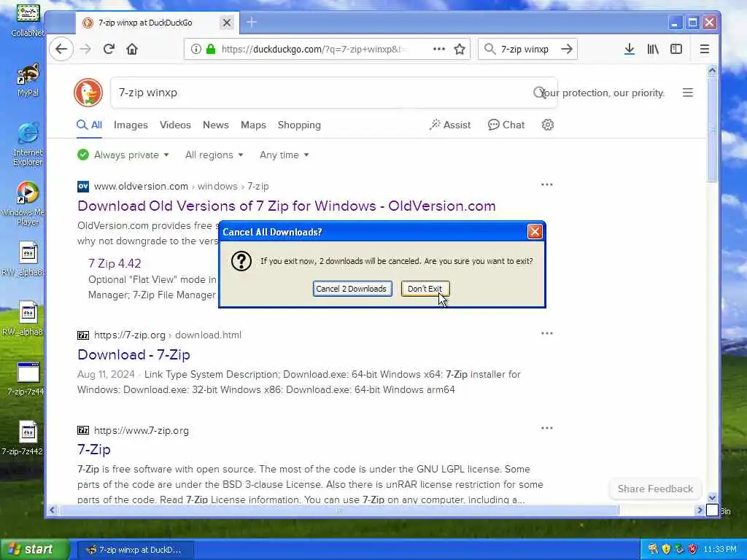Bookmark this page with the star icon
Image resolution: width=747 pixels, height=560 pixels.
(460, 49)
